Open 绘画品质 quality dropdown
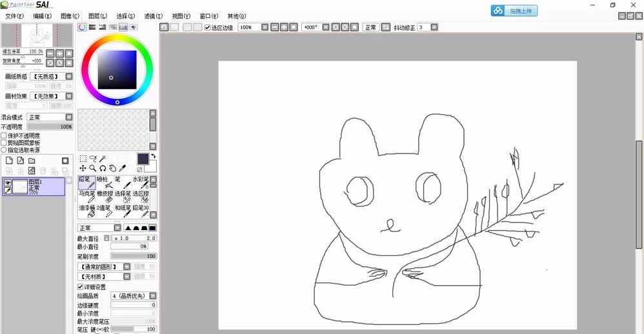 click(153, 296)
